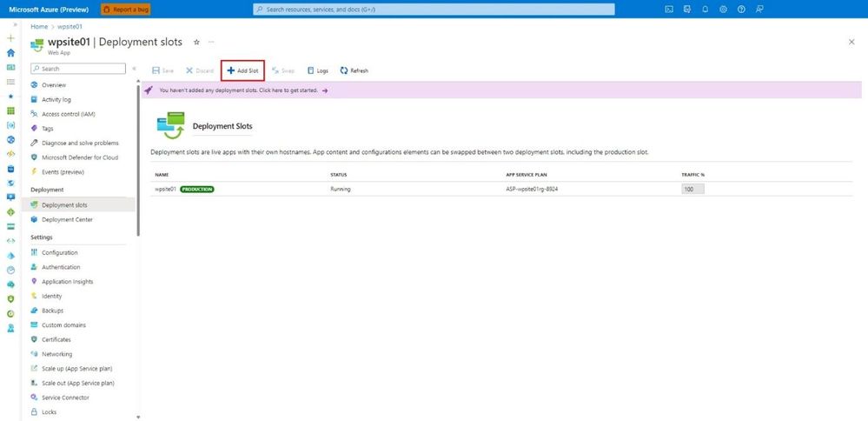Open portal Settings gear icon
The image size is (868, 421).
(x=723, y=10)
